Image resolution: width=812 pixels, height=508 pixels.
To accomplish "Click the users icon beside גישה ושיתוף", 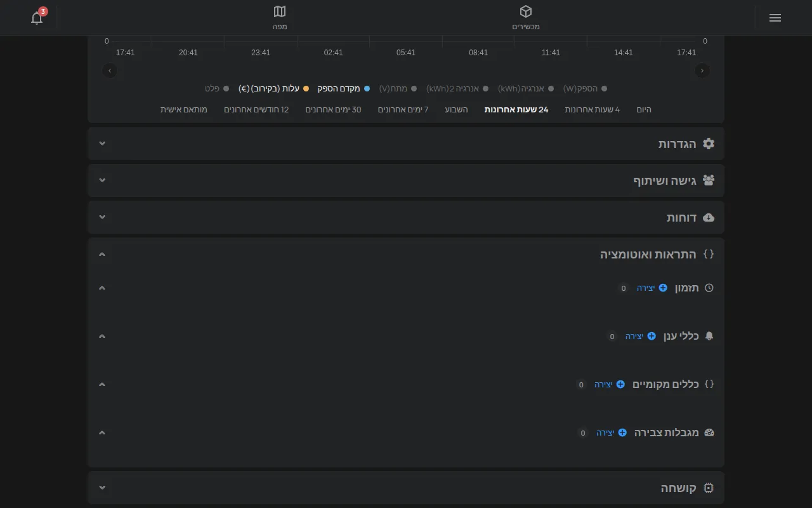I will 709,180.
